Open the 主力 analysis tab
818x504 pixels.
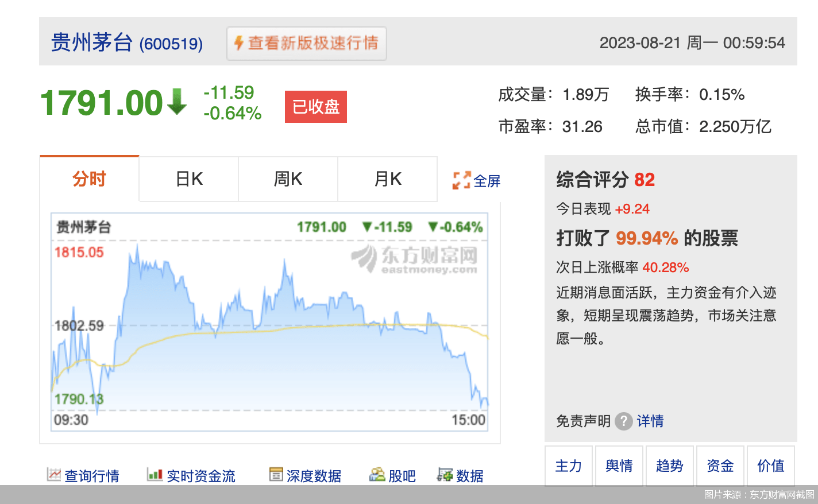click(569, 466)
